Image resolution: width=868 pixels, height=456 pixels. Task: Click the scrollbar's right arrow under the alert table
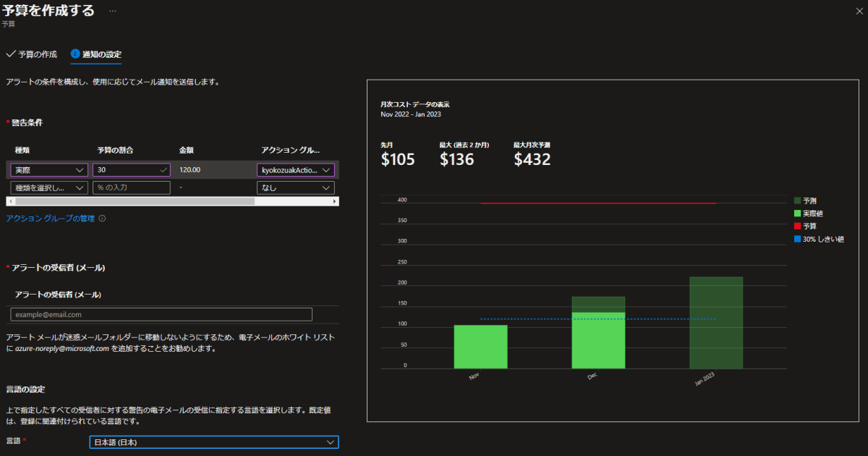click(x=335, y=201)
